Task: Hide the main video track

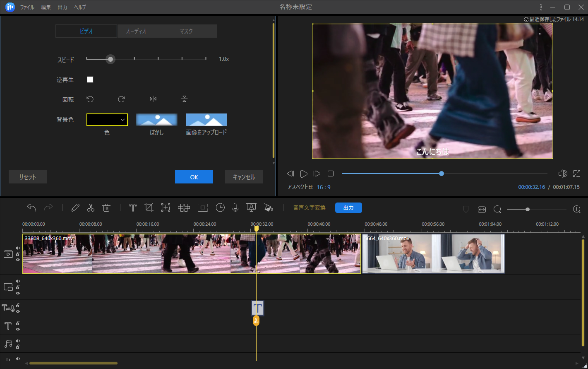Action: 18,260
